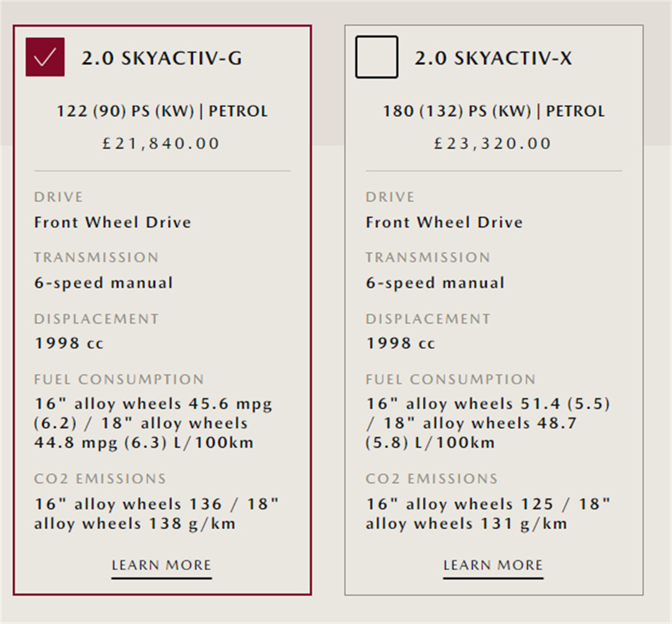Click the 45.6 mpg fuel consumption text
The image size is (672, 624).
[153, 424]
